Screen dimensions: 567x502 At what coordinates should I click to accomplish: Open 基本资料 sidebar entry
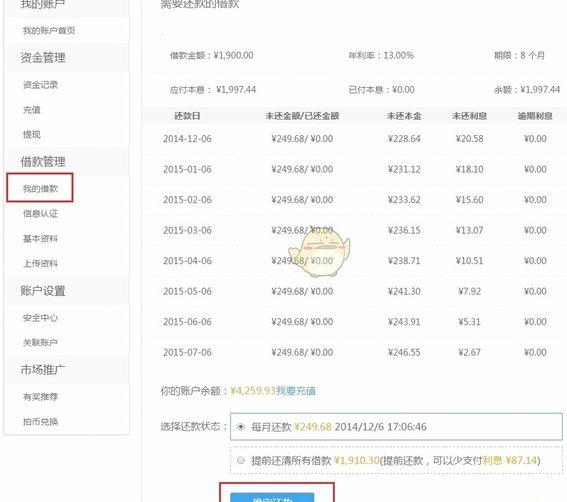pyautogui.click(x=40, y=238)
